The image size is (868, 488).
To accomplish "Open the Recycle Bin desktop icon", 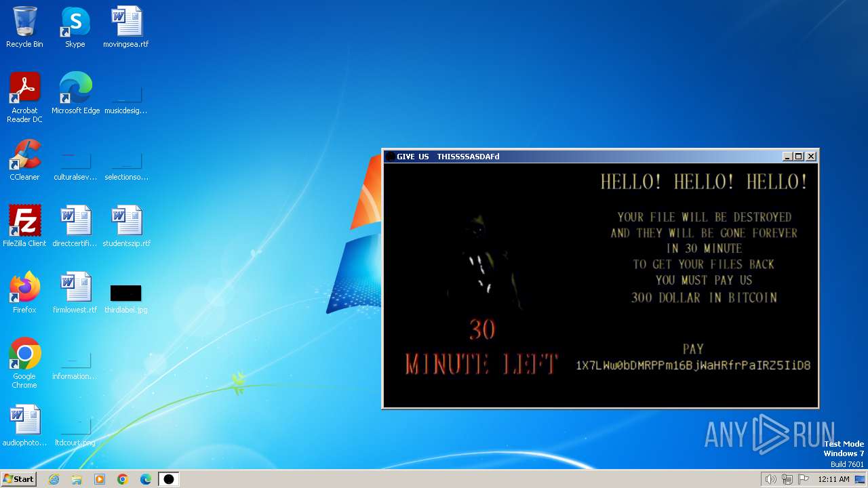I will [x=24, y=27].
